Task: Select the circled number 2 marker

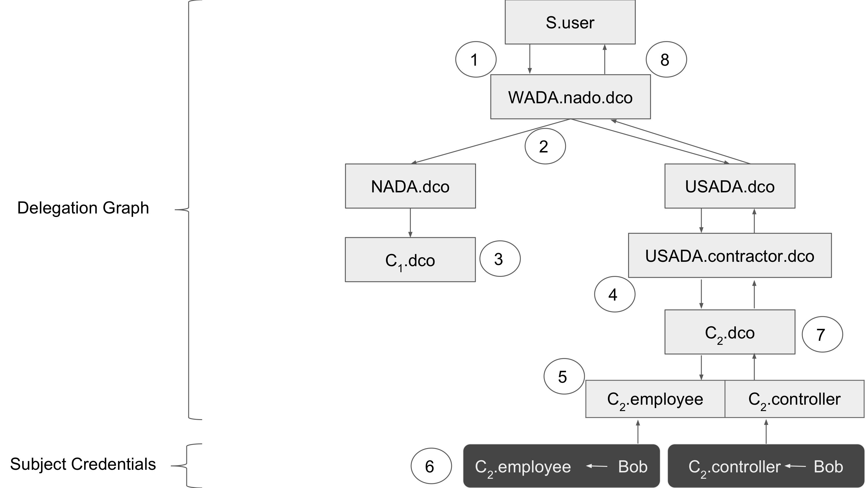Action: click(x=545, y=146)
